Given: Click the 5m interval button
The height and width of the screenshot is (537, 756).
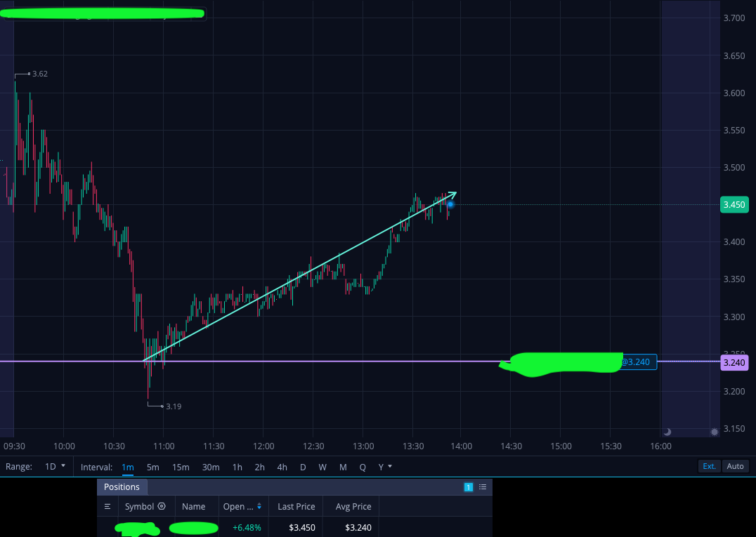Looking at the screenshot, I should click(x=153, y=468).
